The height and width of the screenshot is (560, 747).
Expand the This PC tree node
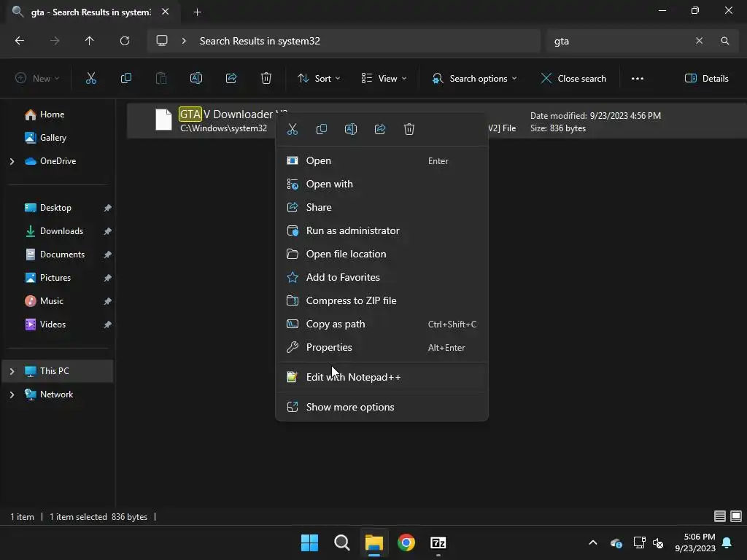[x=12, y=371]
